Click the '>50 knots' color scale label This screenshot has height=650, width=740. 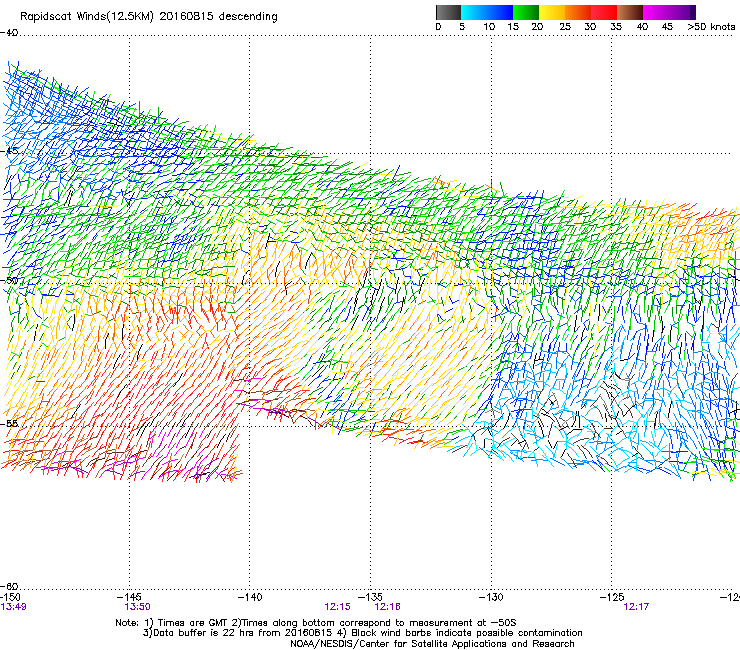tap(711, 27)
